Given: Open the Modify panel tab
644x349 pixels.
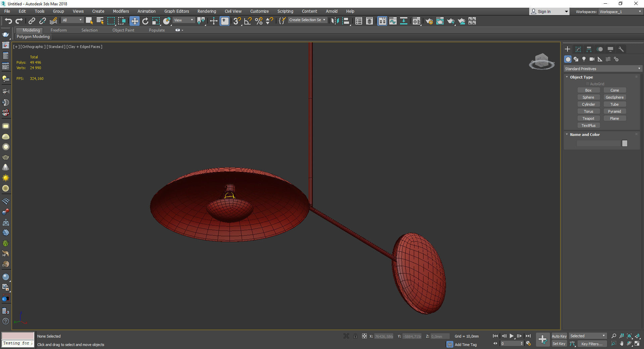Looking at the screenshot, I should [x=578, y=49].
